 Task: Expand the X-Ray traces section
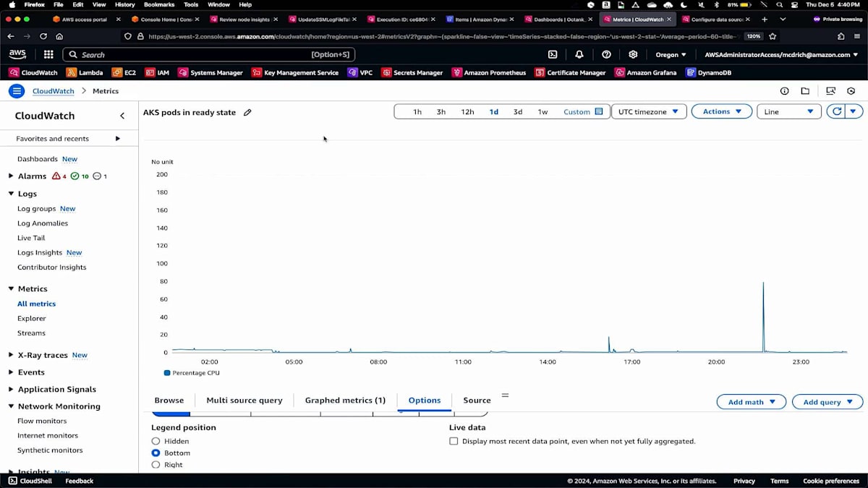click(x=11, y=355)
